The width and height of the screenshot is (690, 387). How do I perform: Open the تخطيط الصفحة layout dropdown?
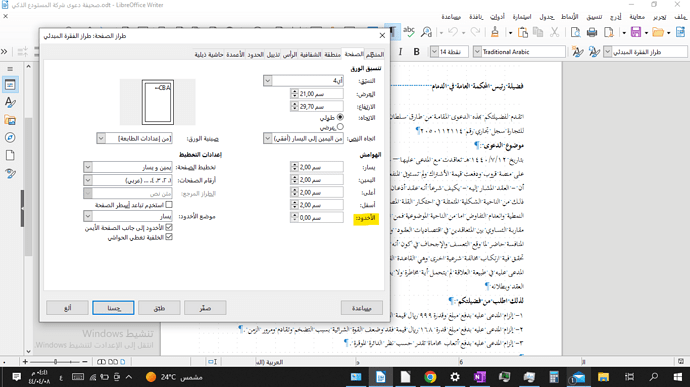(x=88, y=167)
